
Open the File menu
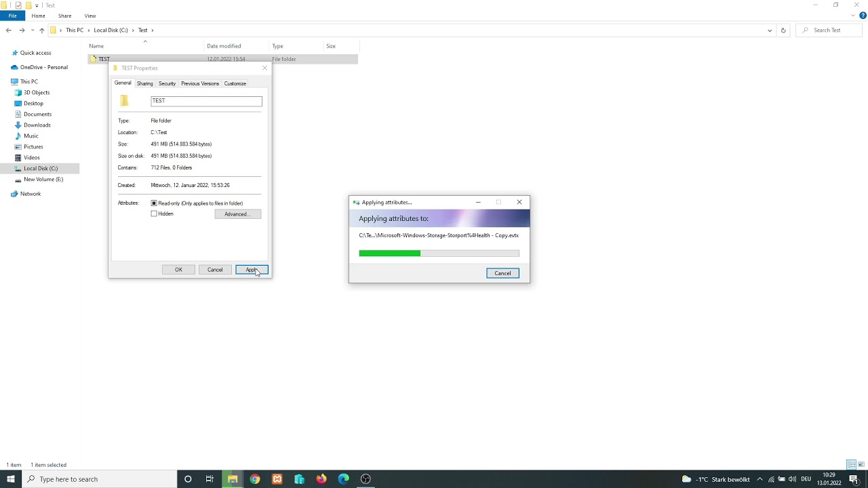pos(12,16)
